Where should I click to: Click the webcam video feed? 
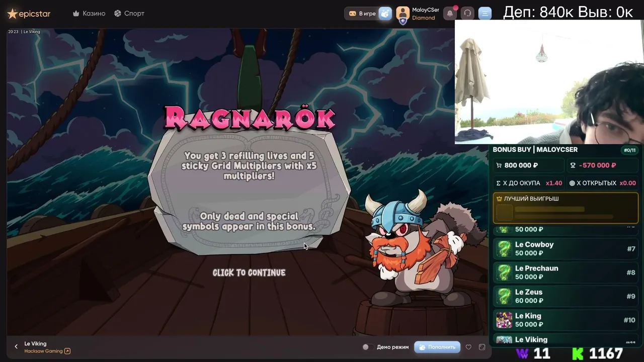click(x=549, y=82)
